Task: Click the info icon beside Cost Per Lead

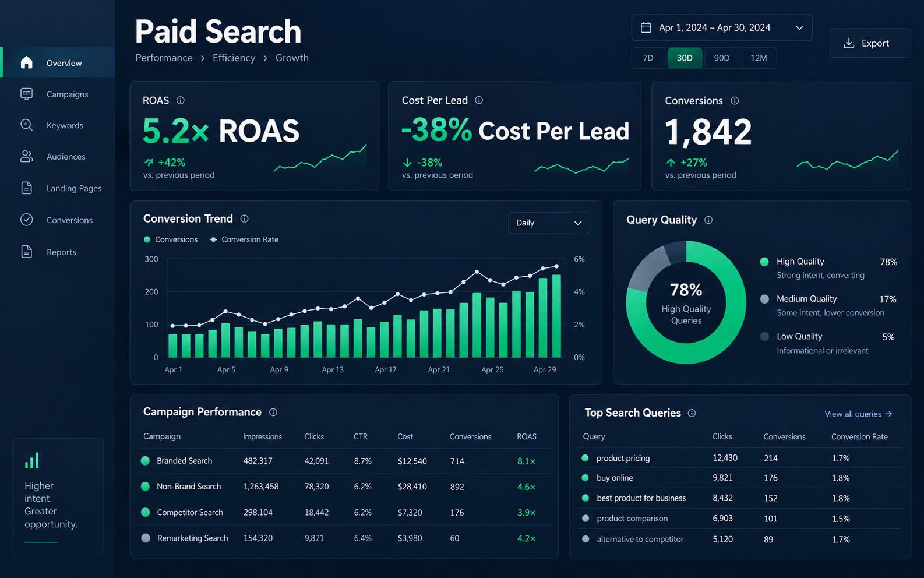Action: (479, 100)
